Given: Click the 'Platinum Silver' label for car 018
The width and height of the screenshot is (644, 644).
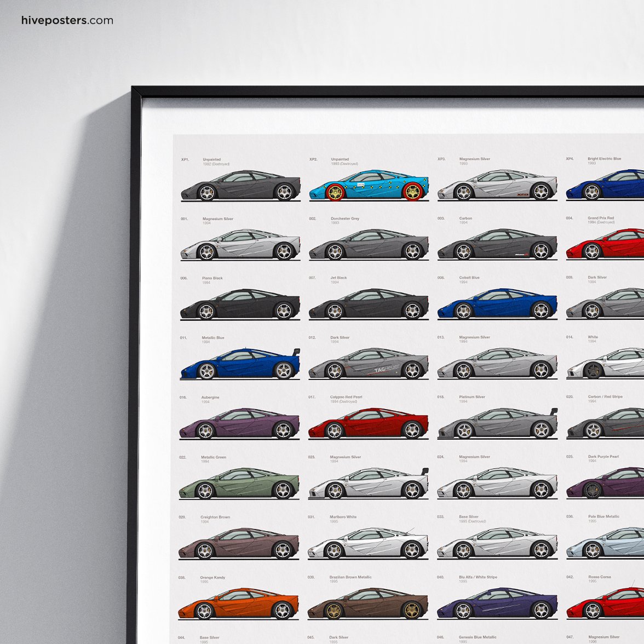Looking at the screenshot, I should point(472,396).
